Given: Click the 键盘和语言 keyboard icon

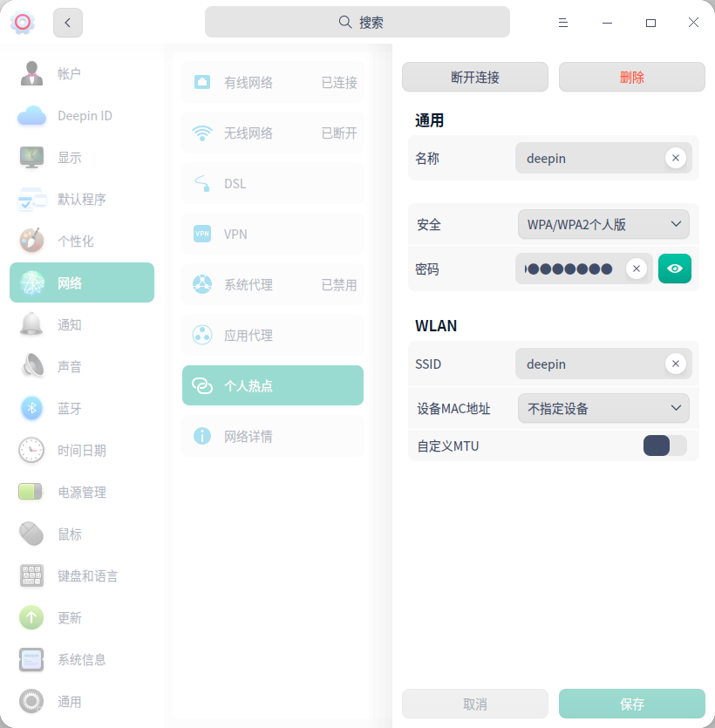Looking at the screenshot, I should [31, 575].
